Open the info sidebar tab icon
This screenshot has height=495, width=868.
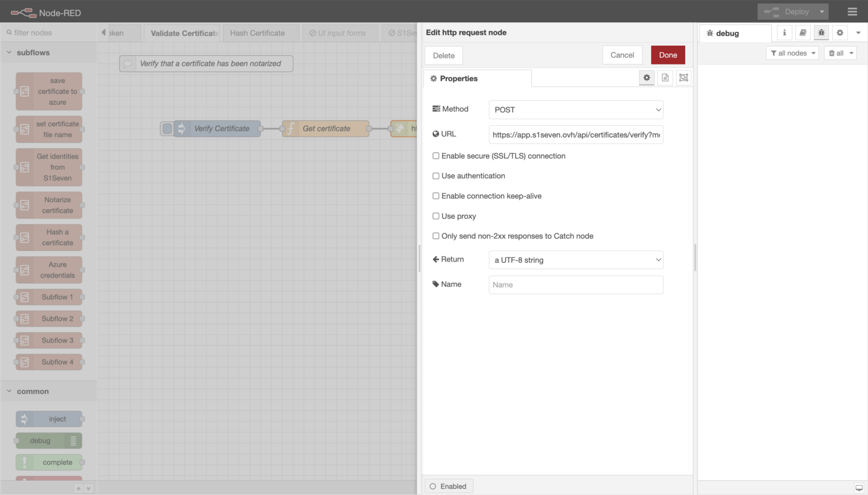pos(784,33)
